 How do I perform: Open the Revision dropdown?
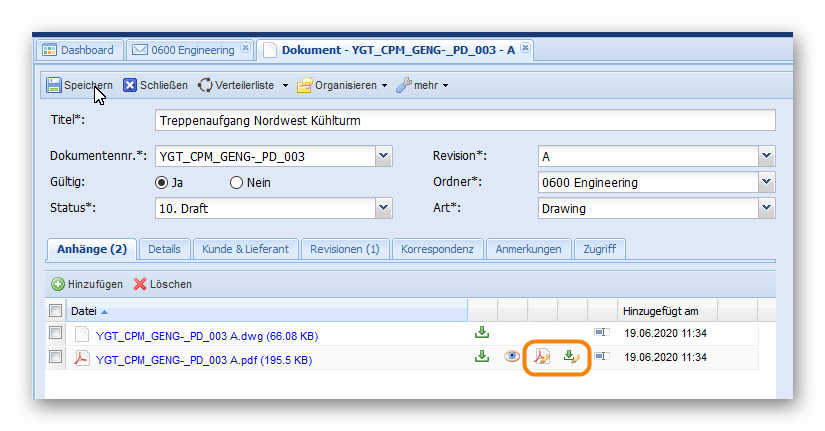point(766,157)
